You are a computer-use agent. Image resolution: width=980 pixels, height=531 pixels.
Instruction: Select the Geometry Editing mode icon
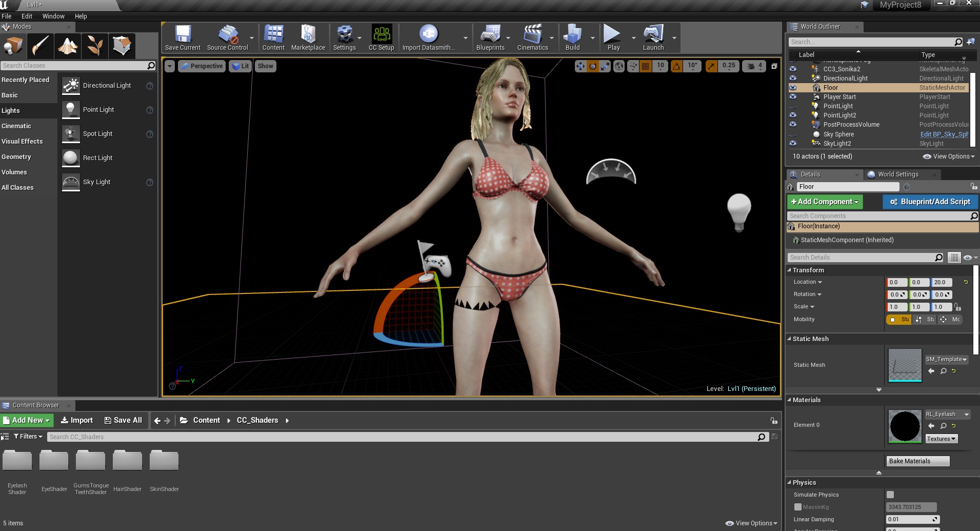[122, 46]
